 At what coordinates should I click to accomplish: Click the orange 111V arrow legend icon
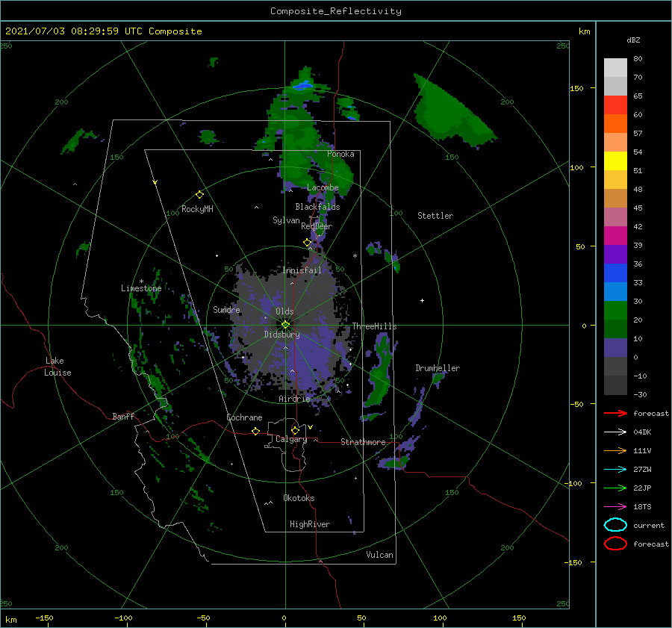615,450
